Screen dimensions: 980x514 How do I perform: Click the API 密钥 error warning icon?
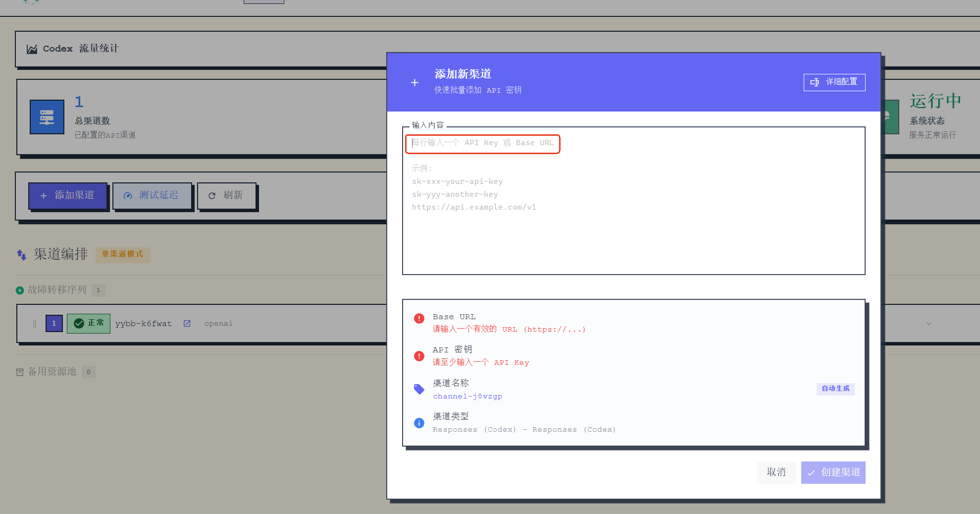pyautogui.click(x=419, y=356)
